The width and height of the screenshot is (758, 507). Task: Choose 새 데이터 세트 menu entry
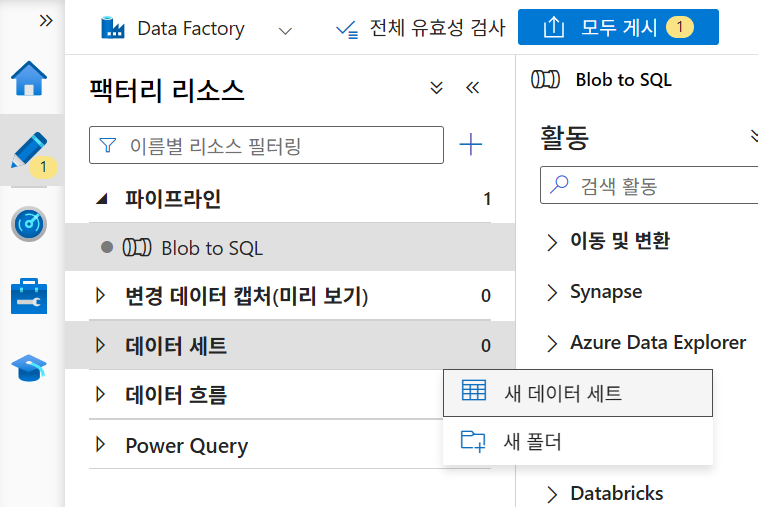click(x=578, y=393)
